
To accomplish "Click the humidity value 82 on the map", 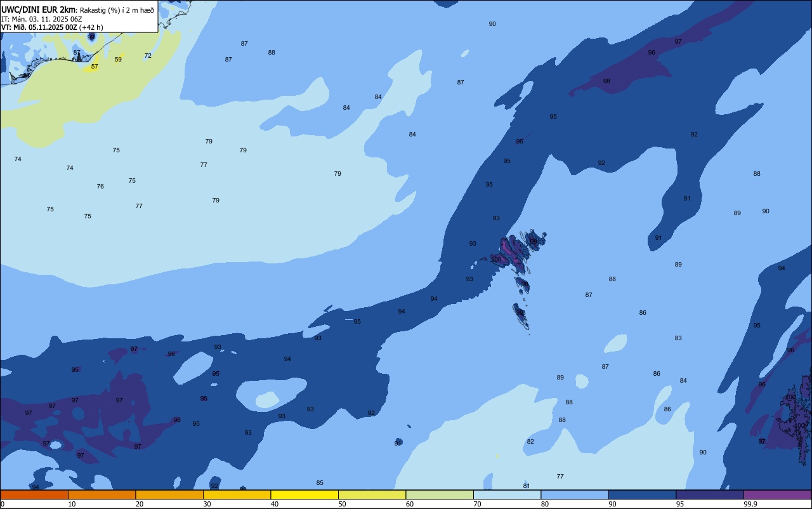I will 530,442.
